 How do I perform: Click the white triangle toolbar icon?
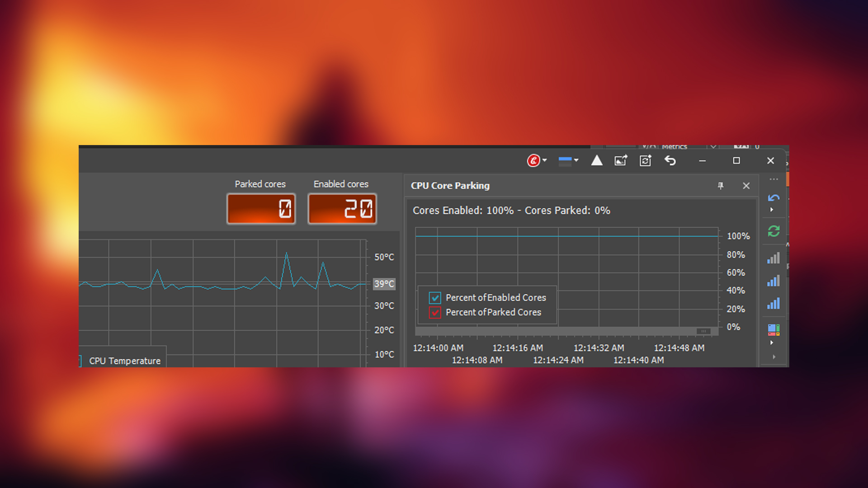(597, 160)
